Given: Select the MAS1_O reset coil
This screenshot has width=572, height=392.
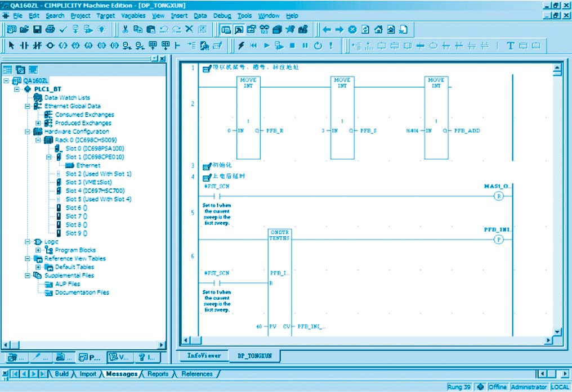Looking at the screenshot, I should click(498, 196).
